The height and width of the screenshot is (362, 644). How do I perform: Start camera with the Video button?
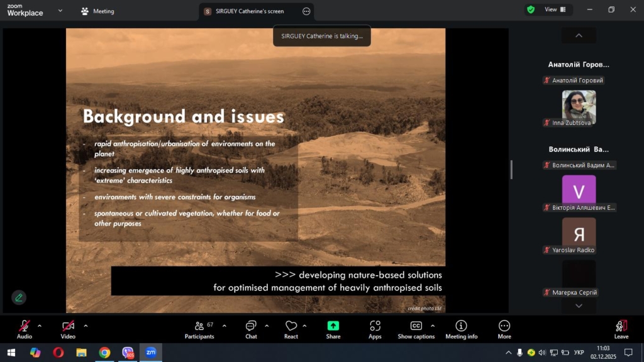point(68,329)
